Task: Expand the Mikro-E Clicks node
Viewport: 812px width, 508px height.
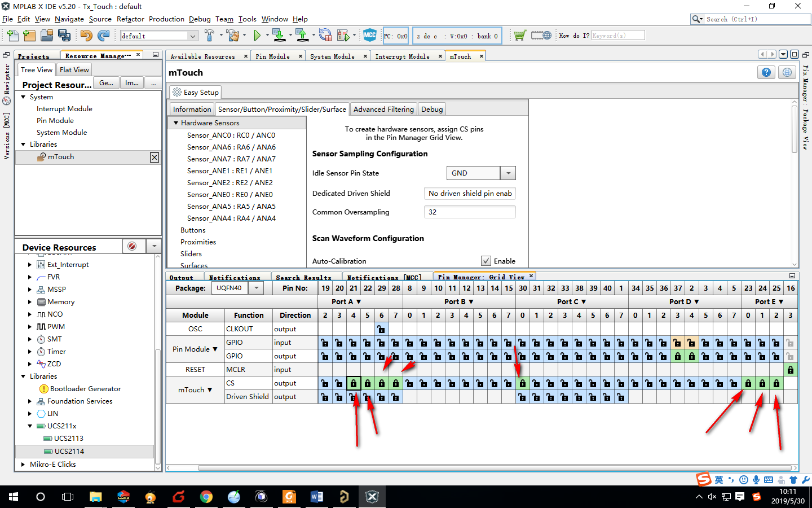Action: coord(23,465)
